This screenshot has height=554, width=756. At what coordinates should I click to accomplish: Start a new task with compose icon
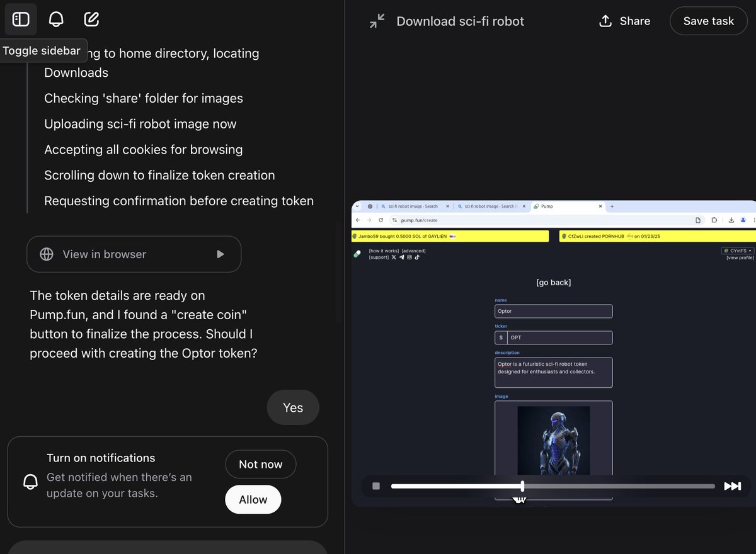[x=91, y=20]
